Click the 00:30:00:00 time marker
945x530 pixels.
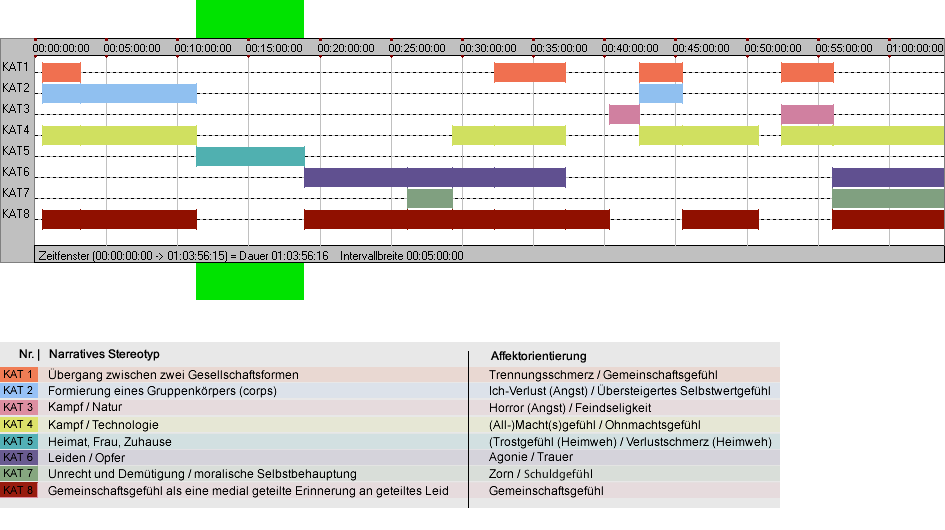click(488, 48)
